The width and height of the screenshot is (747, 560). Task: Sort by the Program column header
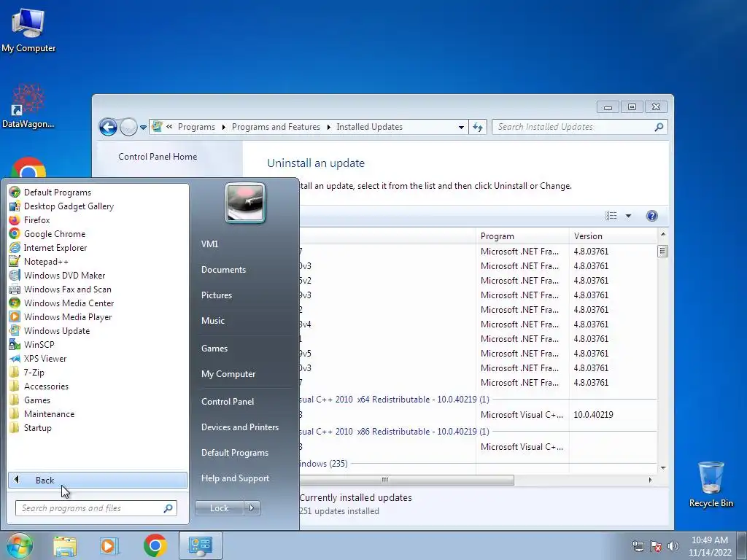pos(522,236)
